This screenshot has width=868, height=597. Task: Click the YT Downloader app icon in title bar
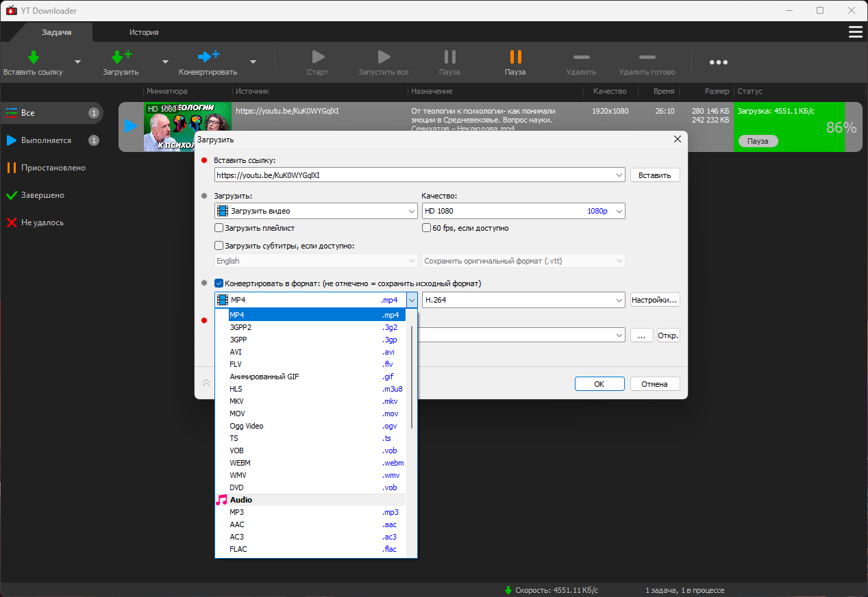click(x=11, y=10)
